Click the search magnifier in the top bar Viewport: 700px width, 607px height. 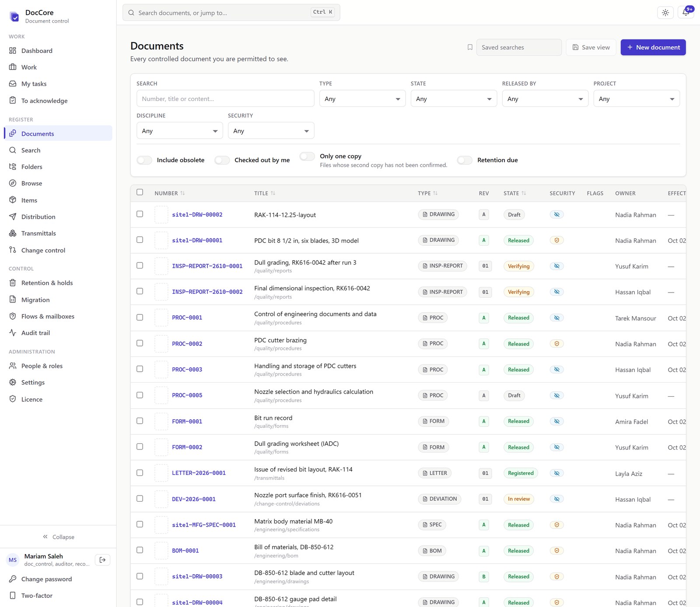click(x=131, y=13)
